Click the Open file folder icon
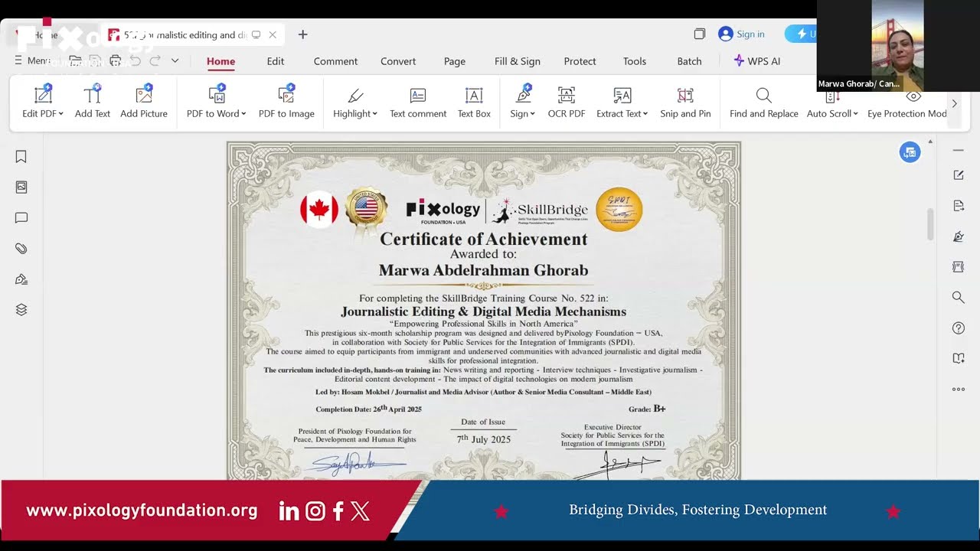The width and height of the screenshot is (980, 551). tap(75, 60)
